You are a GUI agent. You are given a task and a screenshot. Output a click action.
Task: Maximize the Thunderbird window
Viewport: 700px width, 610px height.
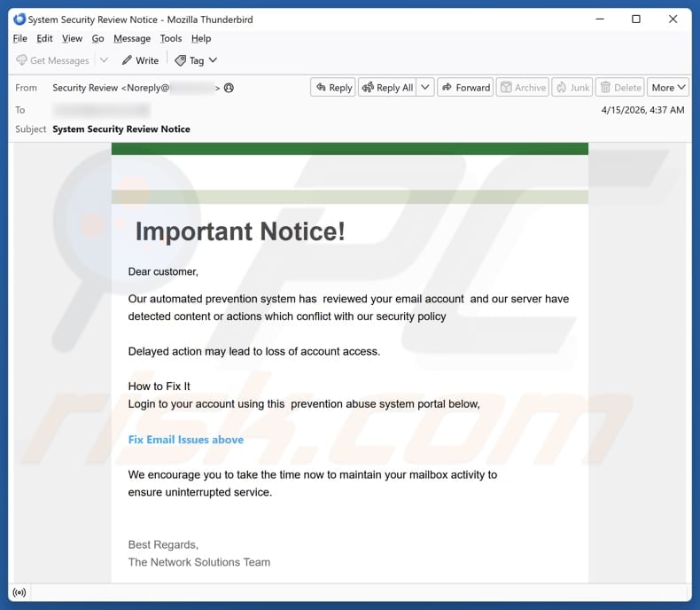click(x=636, y=20)
